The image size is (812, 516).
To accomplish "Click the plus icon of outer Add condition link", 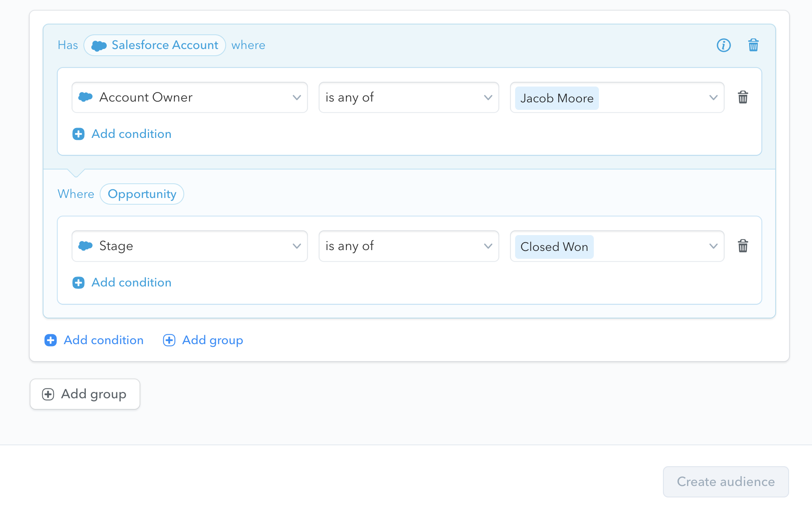I will [x=51, y=340].
